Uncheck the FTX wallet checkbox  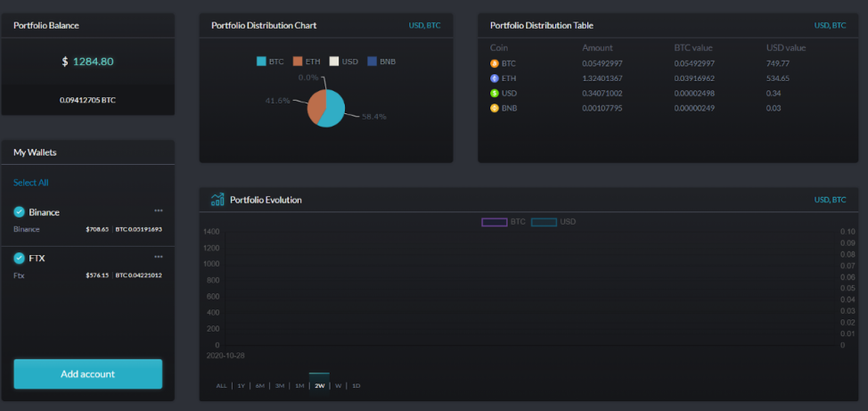(x=20, y=259)
